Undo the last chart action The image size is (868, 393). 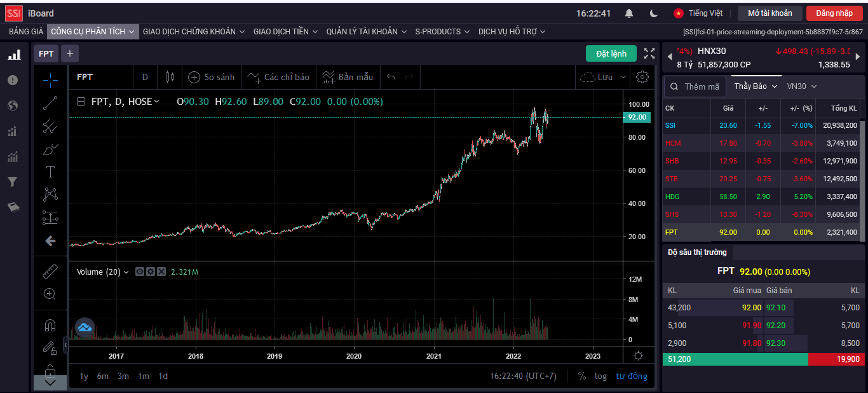(x=391, y=77)
